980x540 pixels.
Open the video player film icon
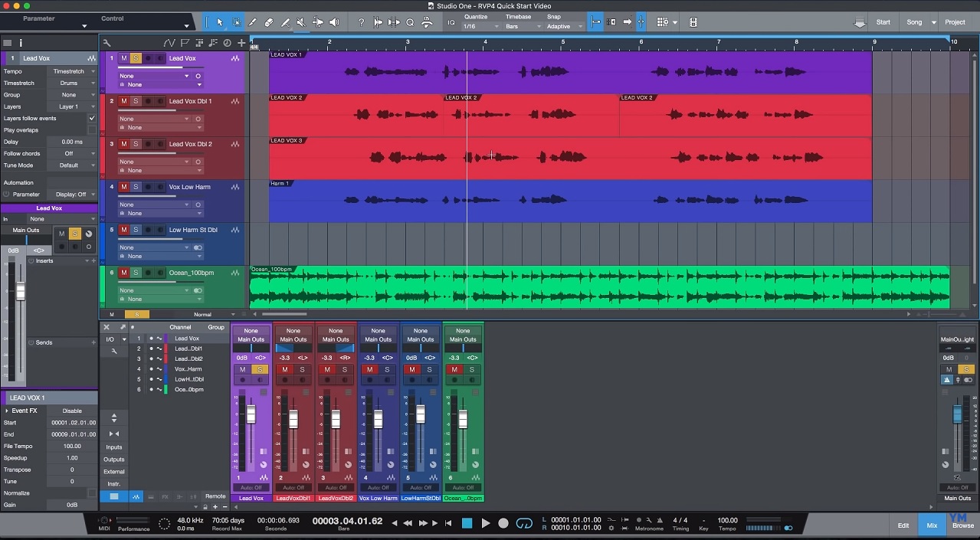click(693, 22)
